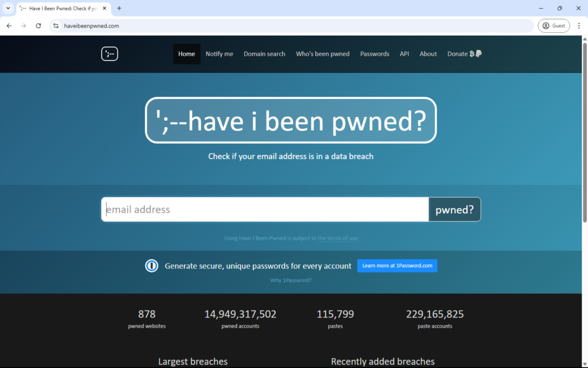
Task: Click the Have I Been Pwned logo icon
Action: click(110, 53)
